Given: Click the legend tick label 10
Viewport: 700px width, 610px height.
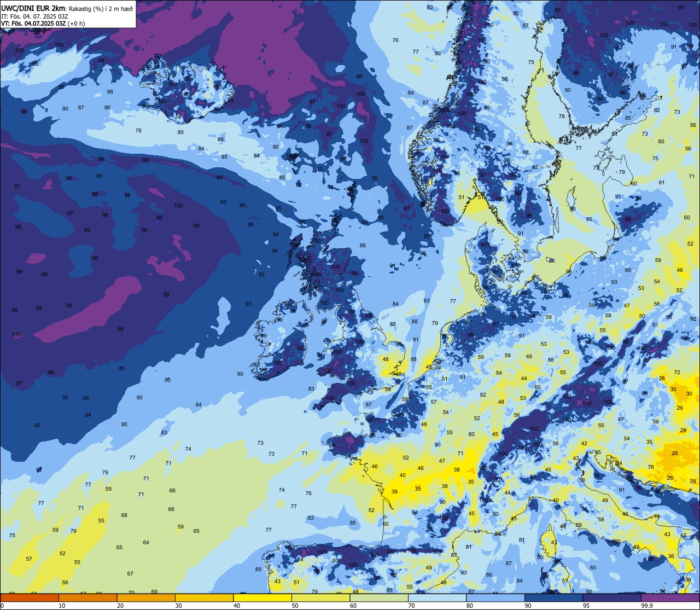Looking at the screenshot, I should pos(62,606).
